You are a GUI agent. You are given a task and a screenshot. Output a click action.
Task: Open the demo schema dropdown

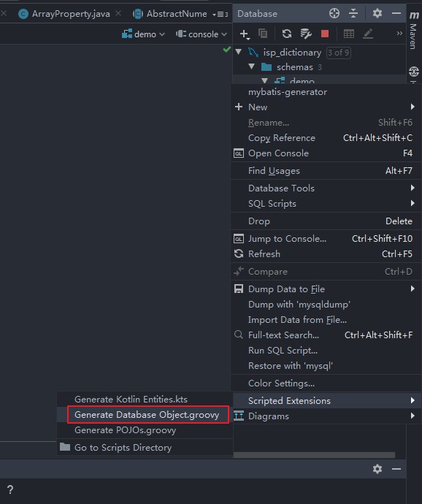(x=143, y=34)
